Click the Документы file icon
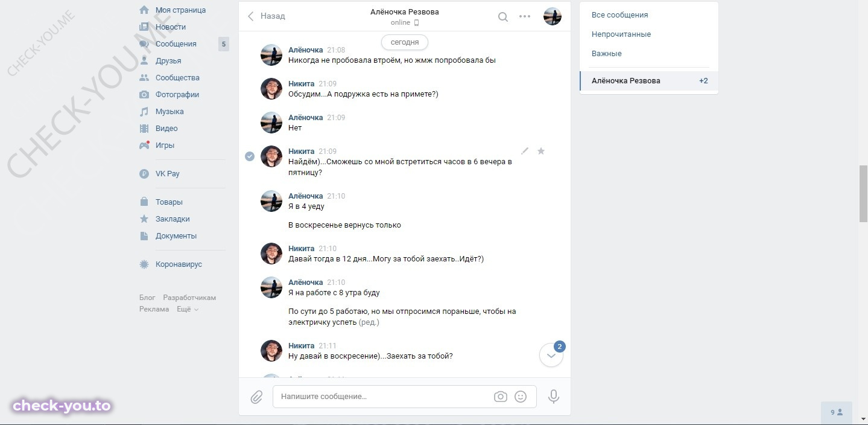Screen dimensions: 868x425 pos(144,235)
